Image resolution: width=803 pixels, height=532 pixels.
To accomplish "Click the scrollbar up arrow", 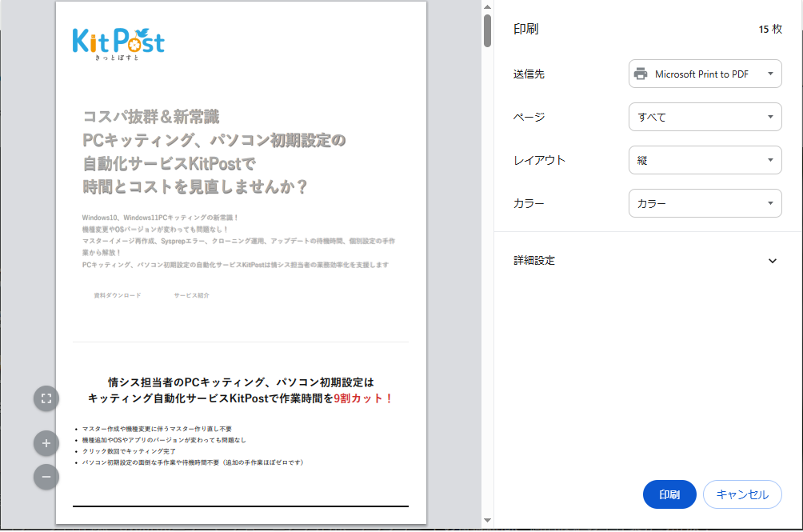I will (x=487, y=6).
